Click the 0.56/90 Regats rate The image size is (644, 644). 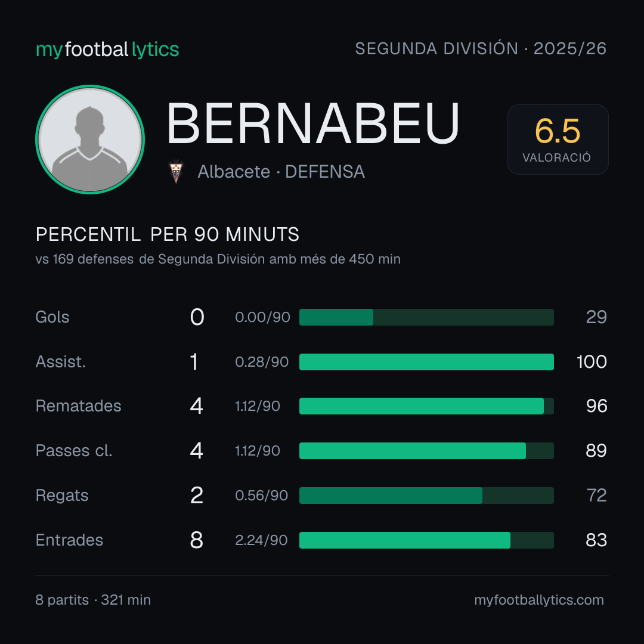(261, 496)
